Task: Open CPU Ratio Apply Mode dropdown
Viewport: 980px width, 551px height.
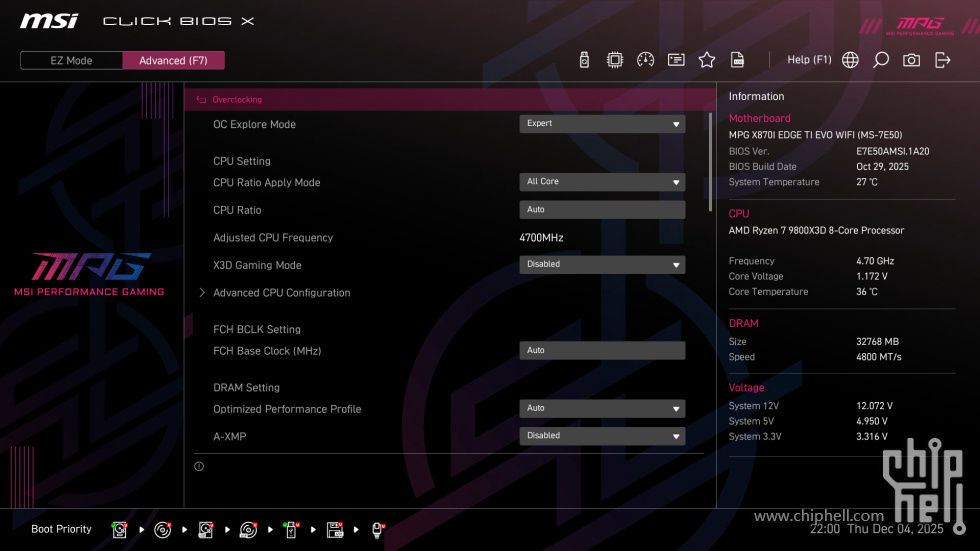Action: [602, 182]
